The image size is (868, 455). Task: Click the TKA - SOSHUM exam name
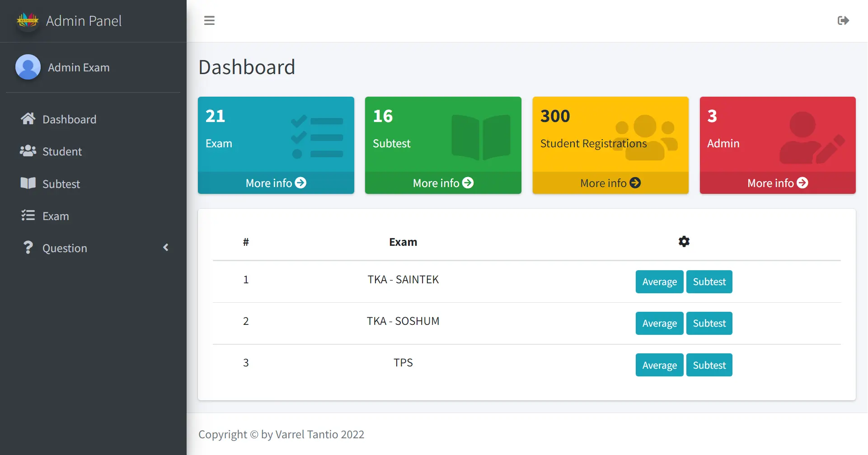[403, 321]
